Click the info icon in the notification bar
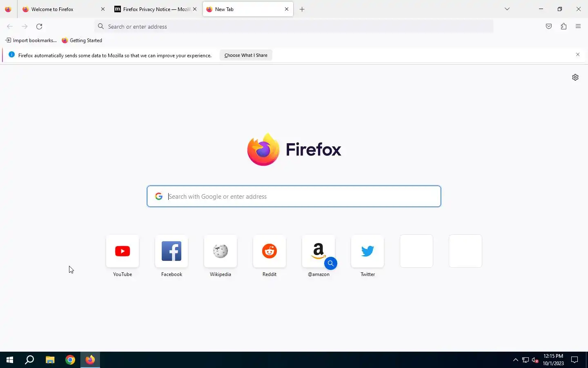This screenshot has width=588, height=368. 12,55
